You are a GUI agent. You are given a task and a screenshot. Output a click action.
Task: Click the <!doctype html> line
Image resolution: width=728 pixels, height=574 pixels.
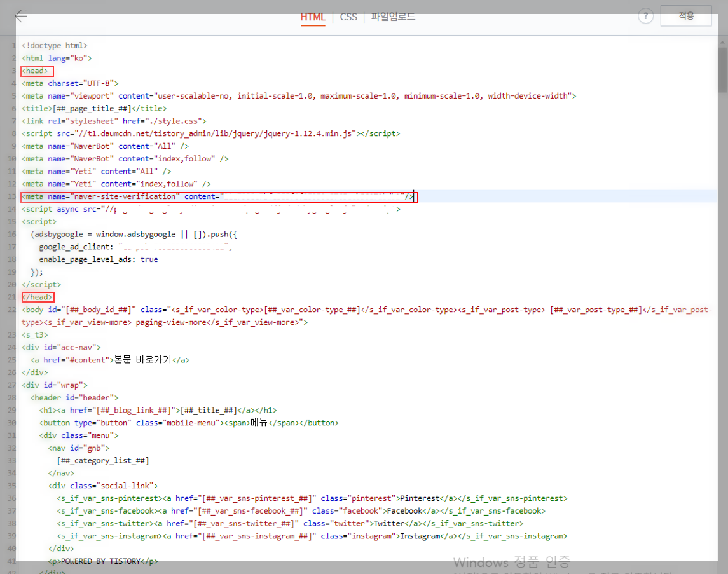[54, 46]
